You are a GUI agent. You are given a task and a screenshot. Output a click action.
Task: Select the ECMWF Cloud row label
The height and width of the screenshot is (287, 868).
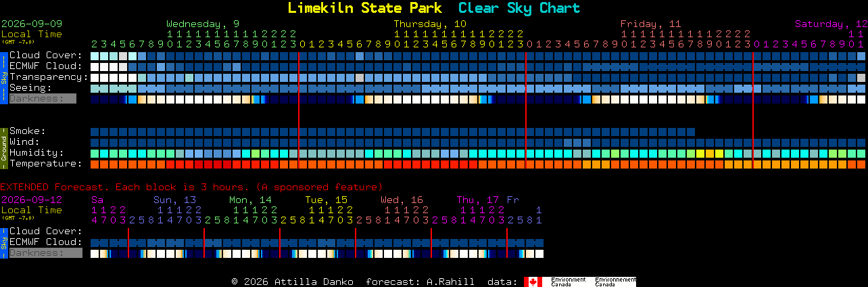pyautogui.click(x=45, y=66)
